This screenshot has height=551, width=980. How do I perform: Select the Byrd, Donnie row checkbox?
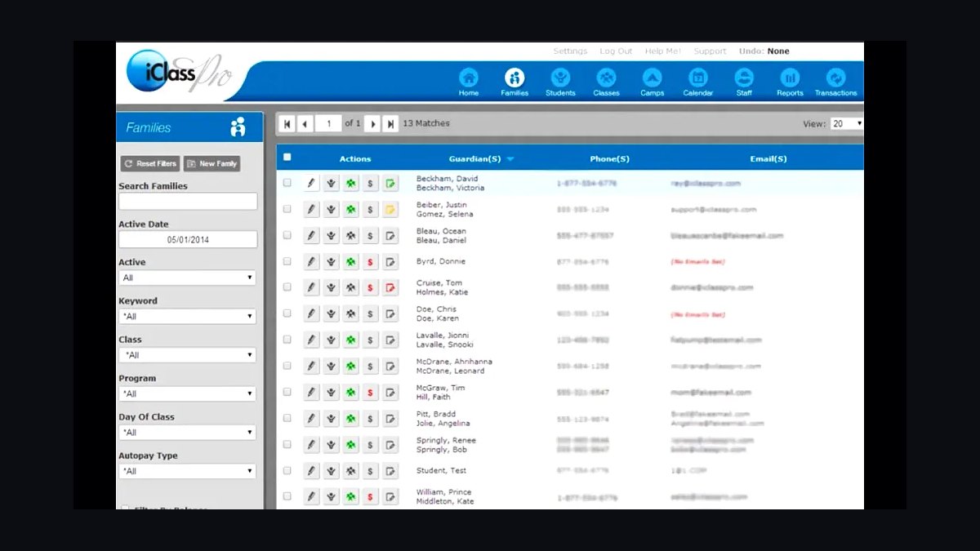pos(287,261)
